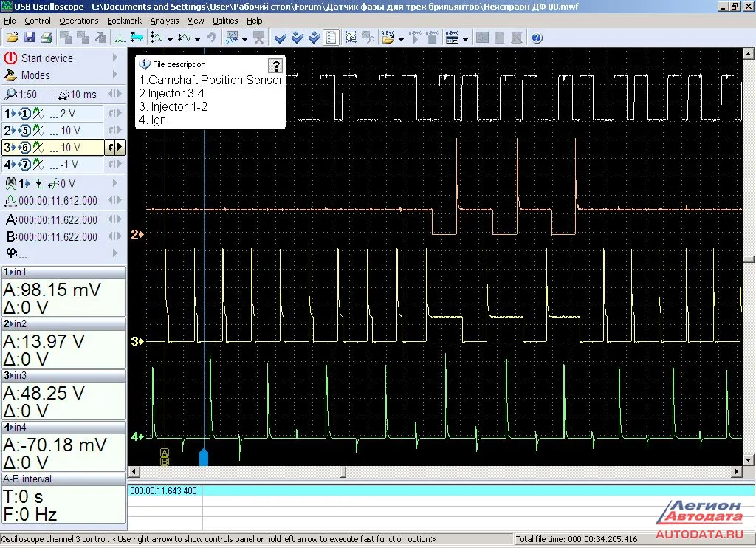Click the single blue checkmark icon

click(280, 38)
